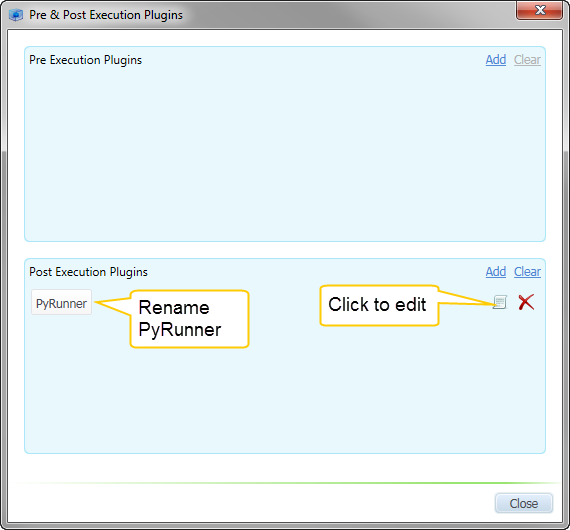Screen dimensions: 570x530
Task: Clear the Post Execution Plugins list
Action: point(527,272)
